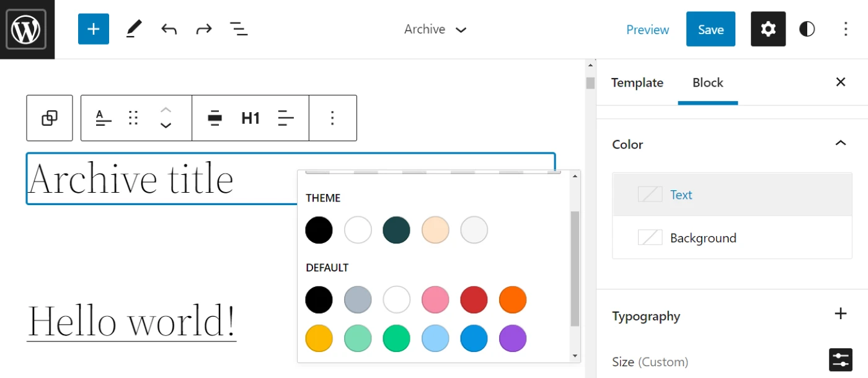The height and width of the screenshot is (378, 868).
Task: Pick the default vivid red swatch
Action: coord(474,300)
